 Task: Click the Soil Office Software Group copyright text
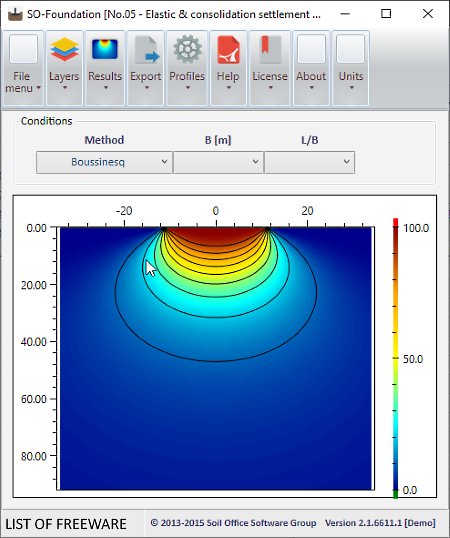(x=233, y=523)
